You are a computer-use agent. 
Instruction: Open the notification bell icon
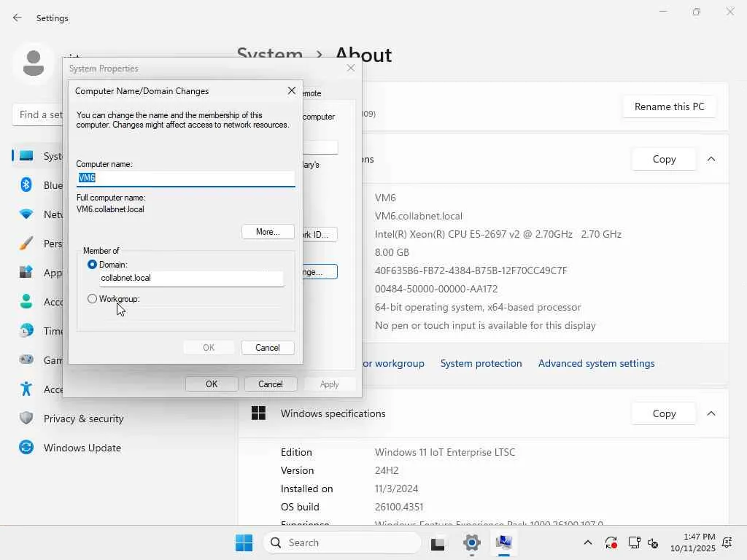pyautogui.click(x=727, y=542)
